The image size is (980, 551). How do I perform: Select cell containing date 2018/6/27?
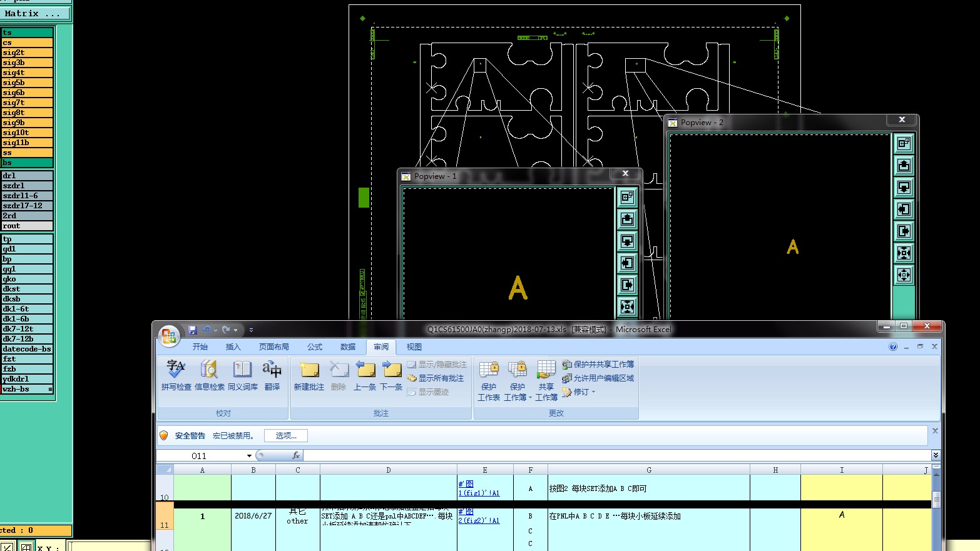tap(253, 516)
